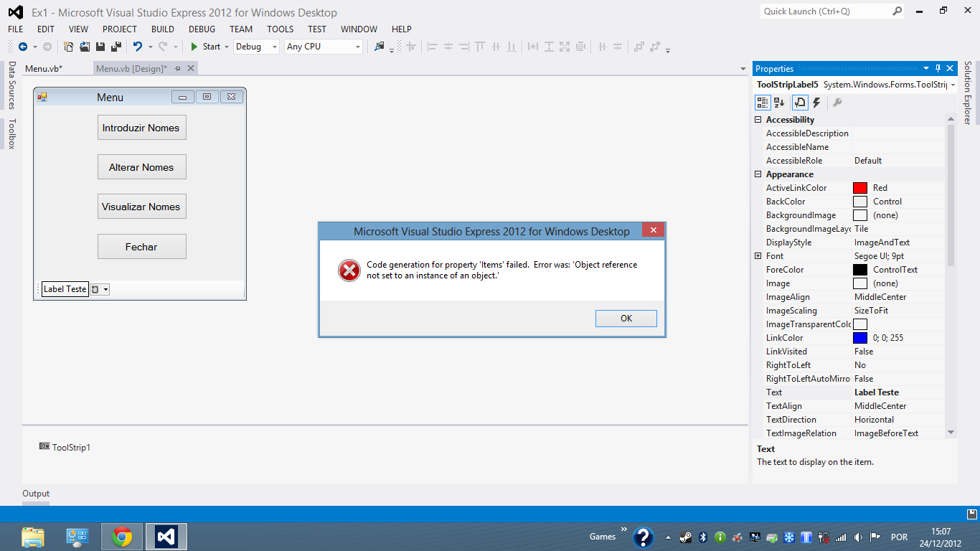
Task: Open the Data Sources side panel
Action: click(11, 85)
